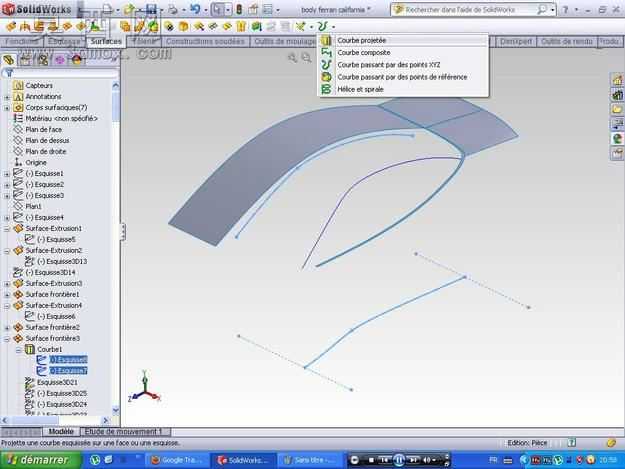Collapse the Surface frontière3 node

(7, 339)
